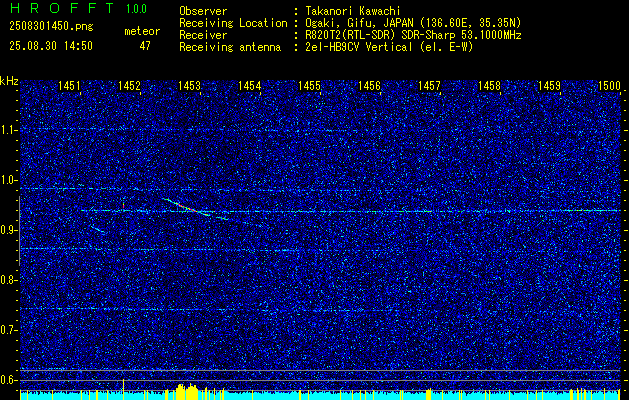This screenshot has height=400, width=629.
Task: Click the Receiver label
Action: (x=203, y=35)
